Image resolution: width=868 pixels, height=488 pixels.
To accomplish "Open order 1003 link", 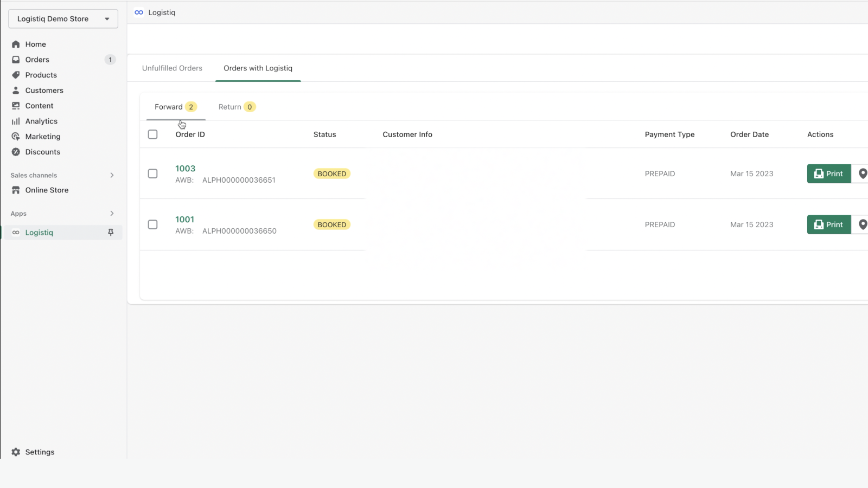I will click(185, 169).
